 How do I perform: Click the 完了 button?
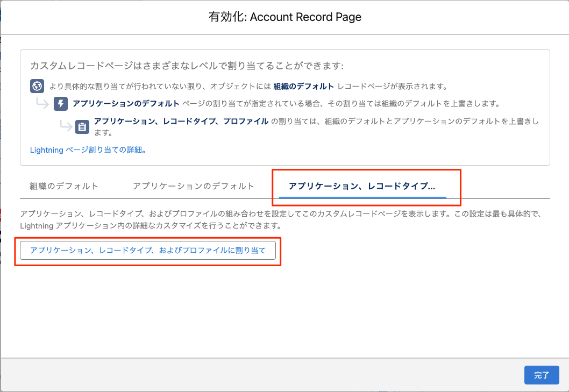(542, 375)
